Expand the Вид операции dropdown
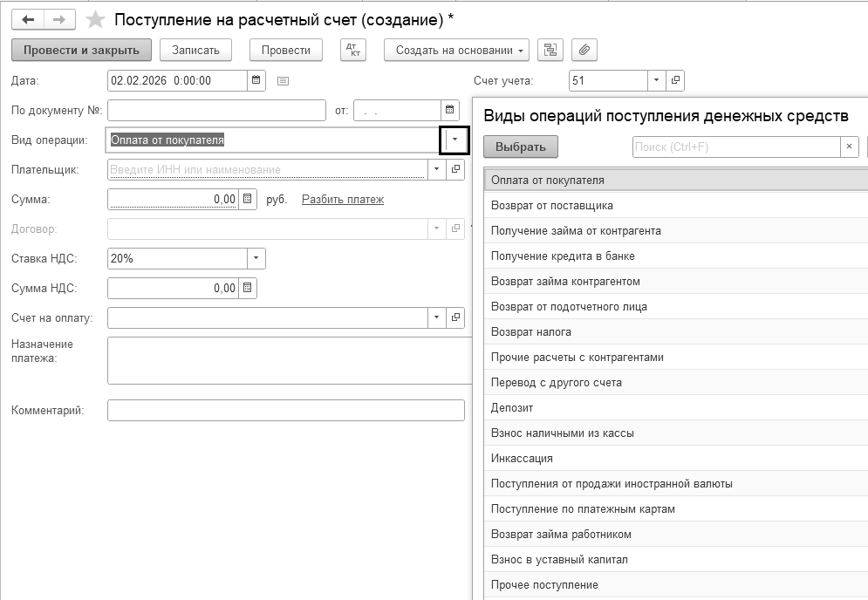This screenshot has height=600, width=868. pos(455,140)
